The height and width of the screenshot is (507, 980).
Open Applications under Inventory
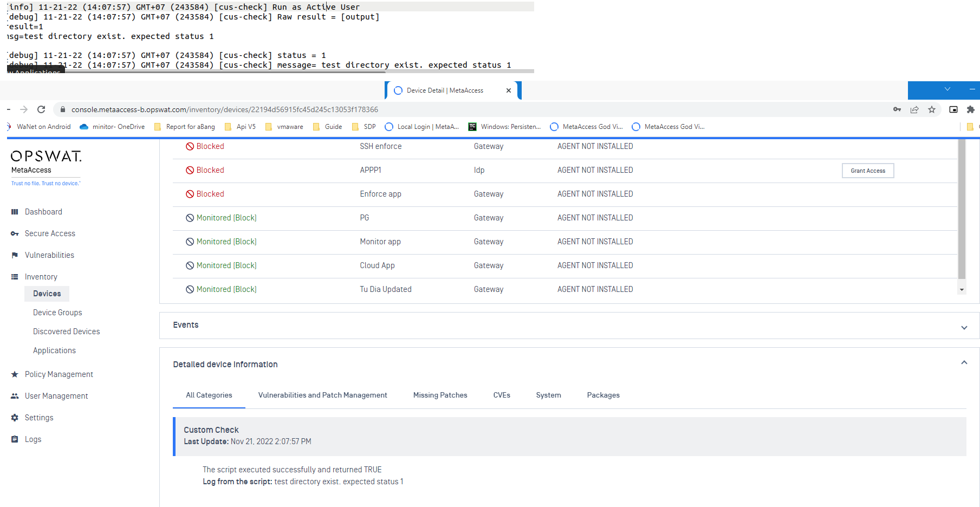coord(55,350)
